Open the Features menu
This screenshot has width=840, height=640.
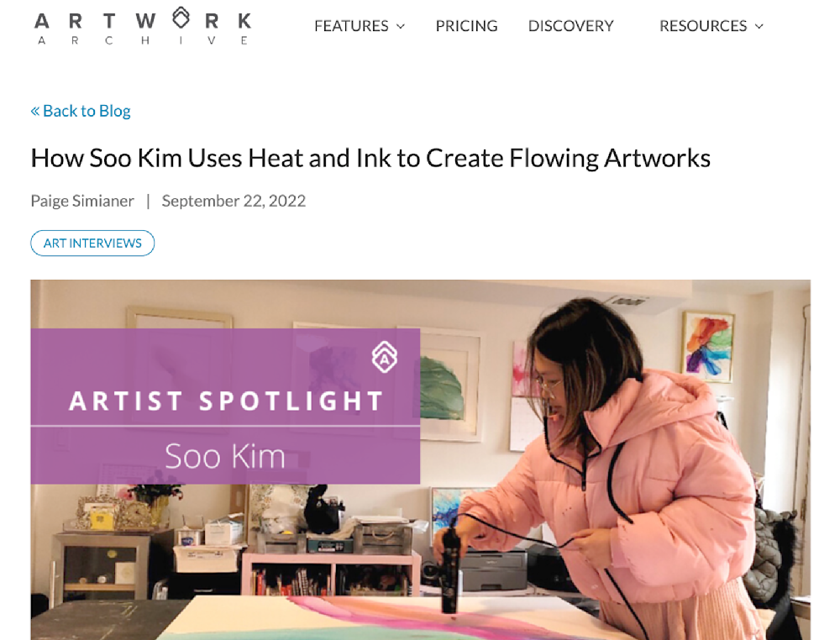[x=360, y=26]
